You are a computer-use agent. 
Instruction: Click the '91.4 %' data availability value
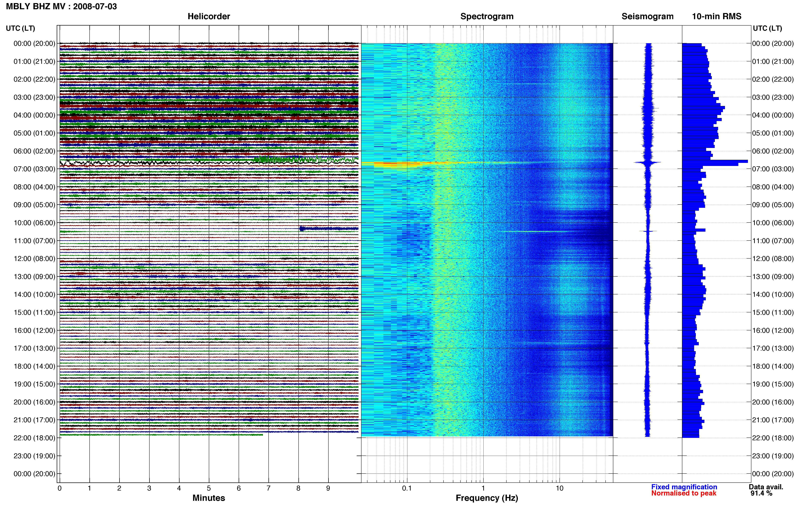761,493
